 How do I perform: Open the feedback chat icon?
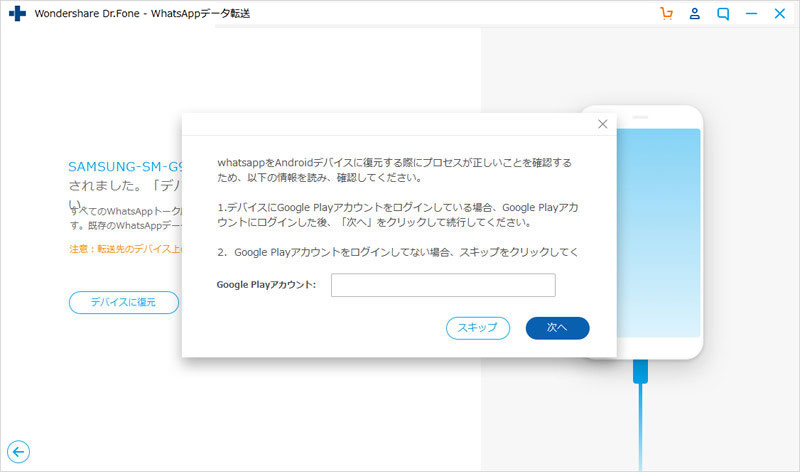pyautogui.click(x=723, y=14)
